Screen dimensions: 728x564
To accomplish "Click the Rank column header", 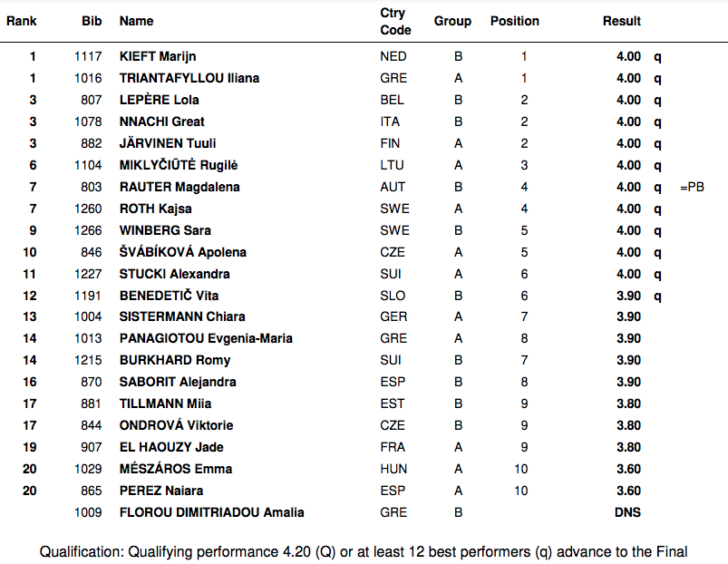I will tap(22, 21).
